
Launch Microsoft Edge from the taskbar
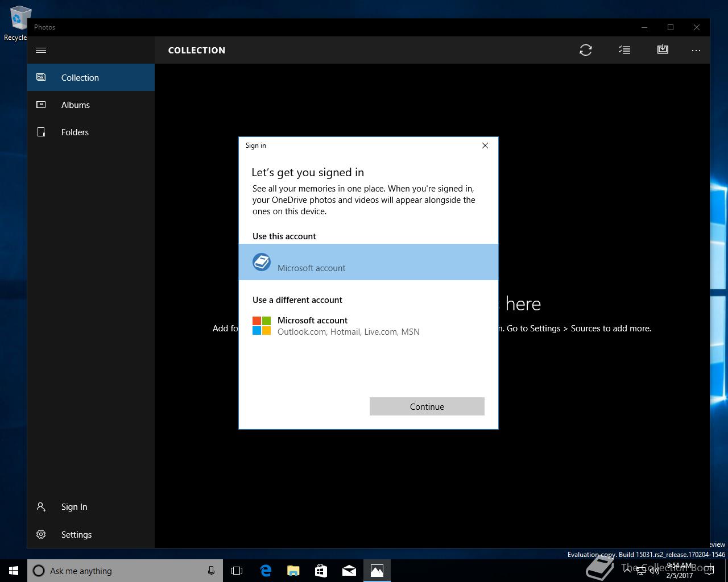click(266, 571)
